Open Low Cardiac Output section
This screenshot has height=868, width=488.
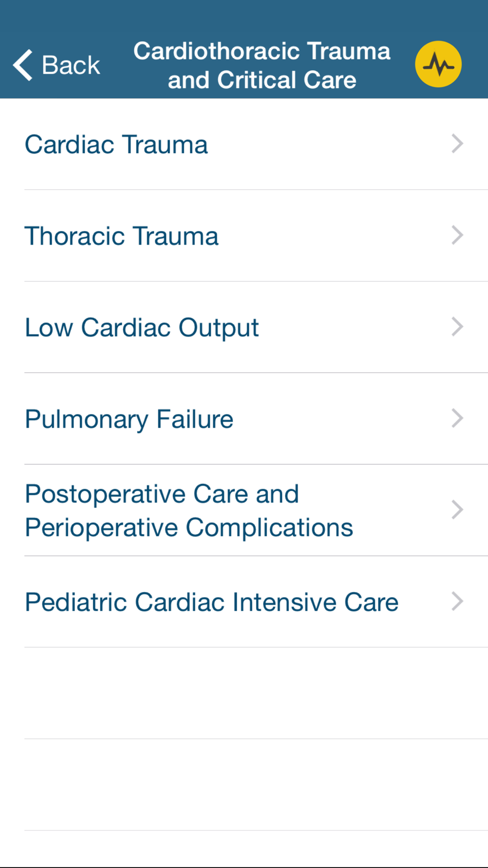(142, 328)
